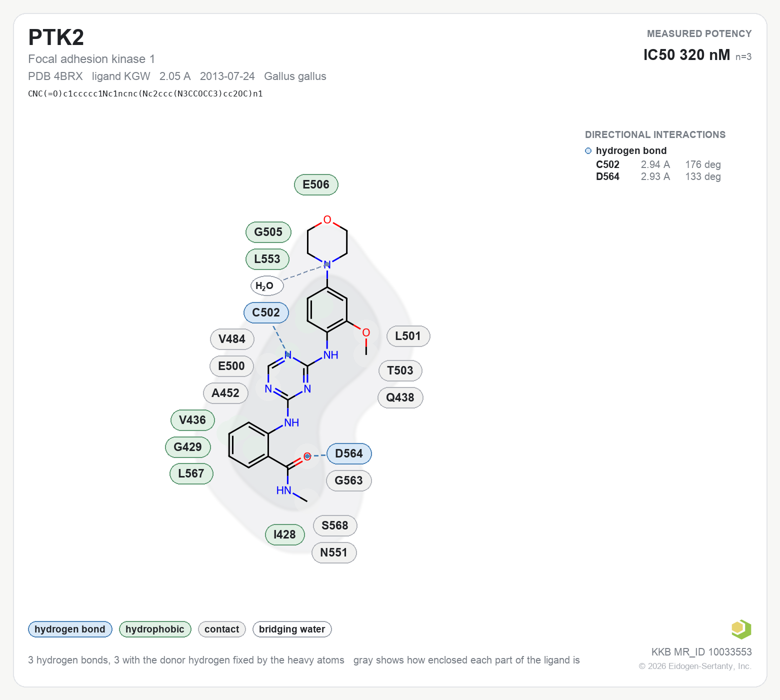Image resolution: width=780 pixels, height=700 pixels.
Task: Click the V484 contact residue
Action: pyautogui.click(x=232, y=339)
